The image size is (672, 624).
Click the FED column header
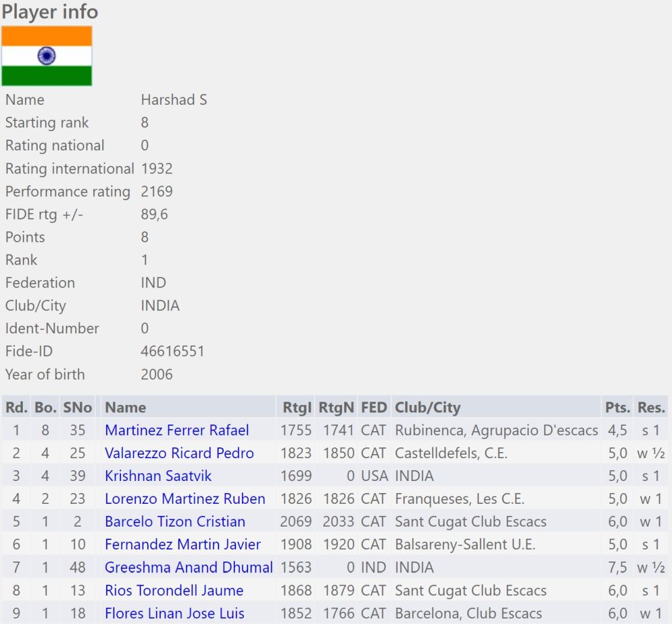tap(374, 408)
